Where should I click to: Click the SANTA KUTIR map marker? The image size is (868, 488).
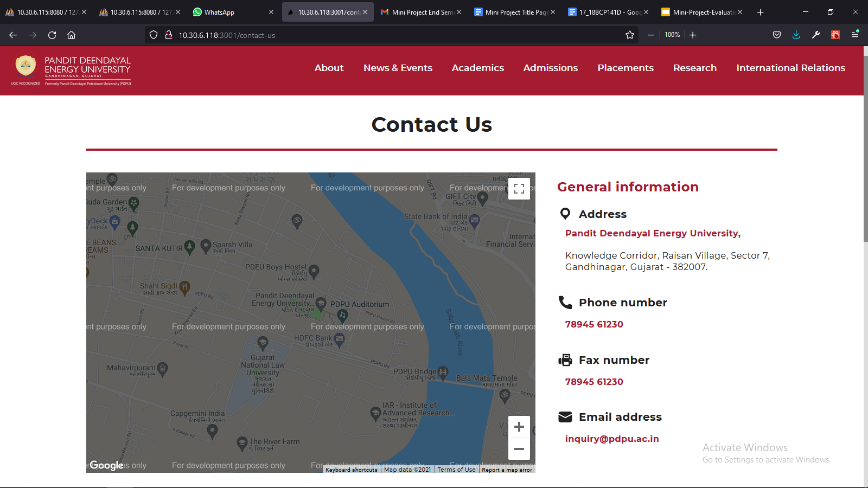189,247
